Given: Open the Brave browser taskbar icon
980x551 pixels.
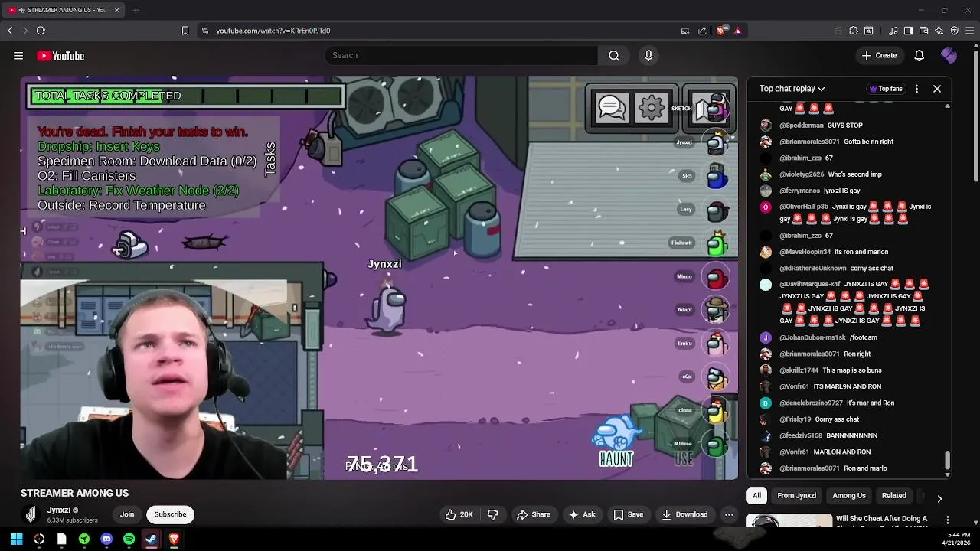Looking at the screenshot, I should point(174,540).
